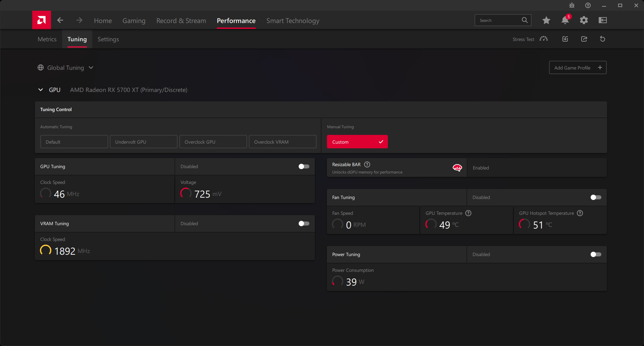Click the export tuning profile icon

click(x=584, y=39)
